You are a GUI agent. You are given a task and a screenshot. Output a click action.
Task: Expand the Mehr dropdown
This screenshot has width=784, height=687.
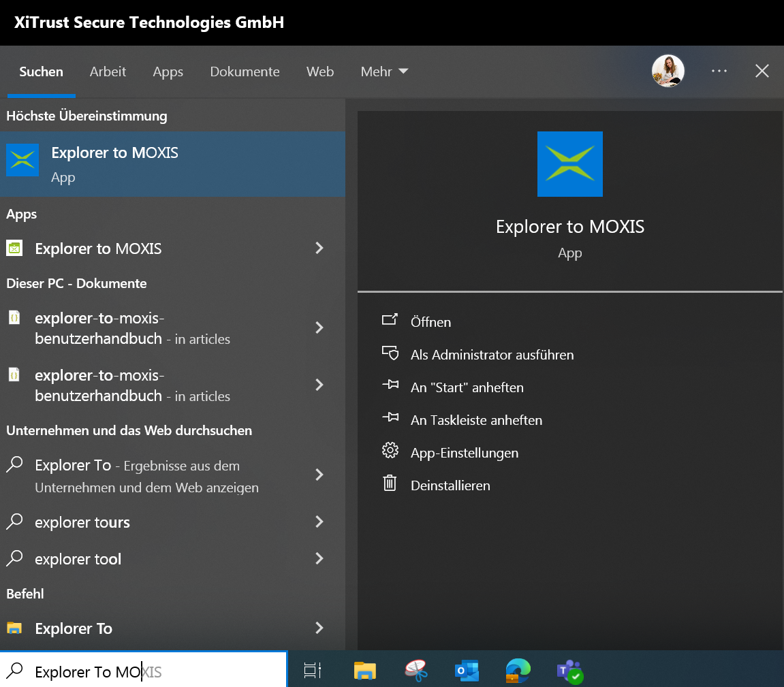384,71
